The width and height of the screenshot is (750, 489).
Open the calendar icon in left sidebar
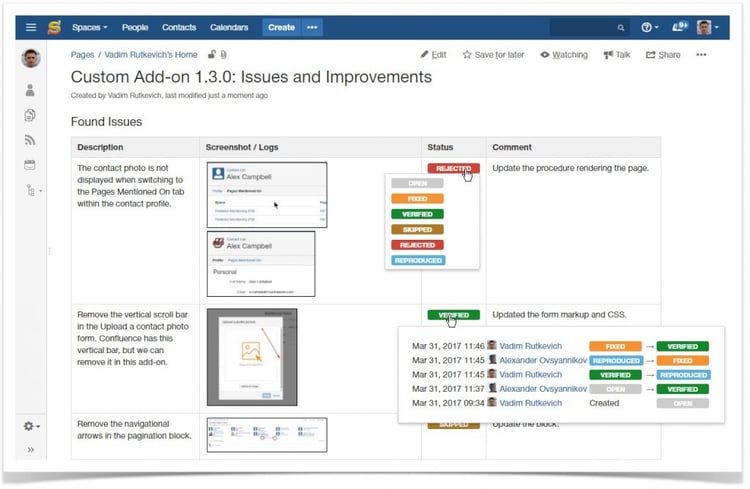[x=30, y=165]
